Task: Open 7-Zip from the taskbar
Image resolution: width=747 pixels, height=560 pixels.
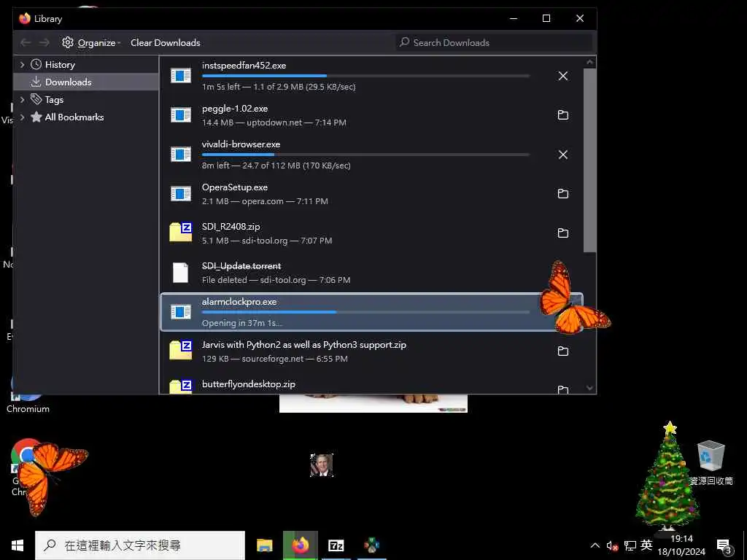Action: point(336,545)
